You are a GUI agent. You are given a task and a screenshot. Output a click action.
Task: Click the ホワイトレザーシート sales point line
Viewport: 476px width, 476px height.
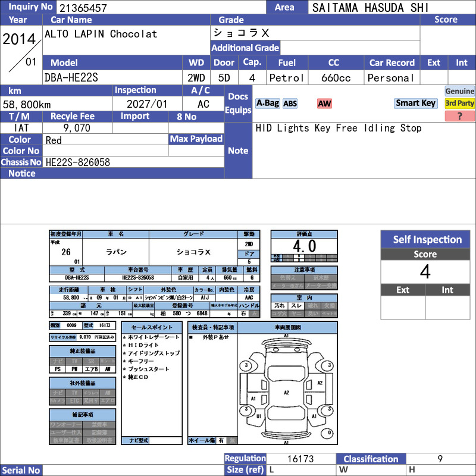(152, 337)
